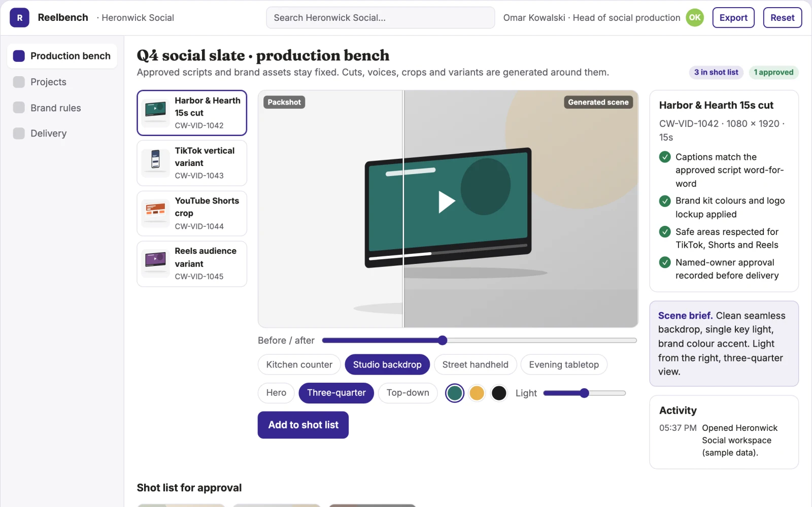Click the Projects sidebar icon
The width and height of the screenshot is (812, 507).
pos(19,82)
